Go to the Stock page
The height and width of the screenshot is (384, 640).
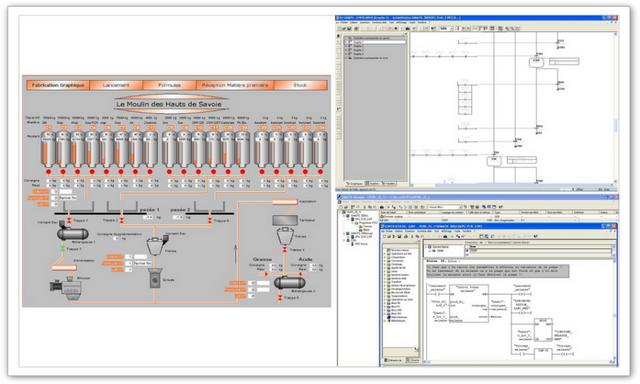[300, 85]
